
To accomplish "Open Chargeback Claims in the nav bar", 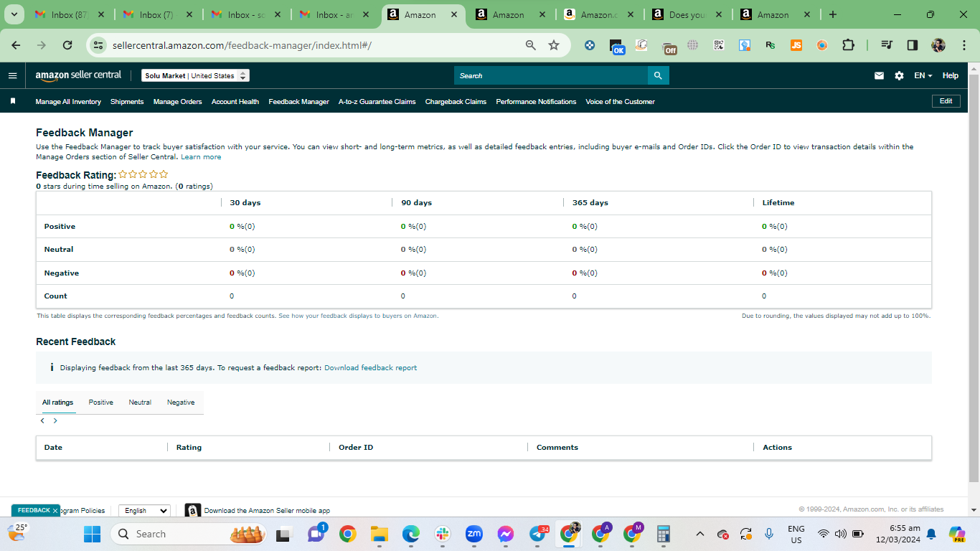I will pos(456,102).
